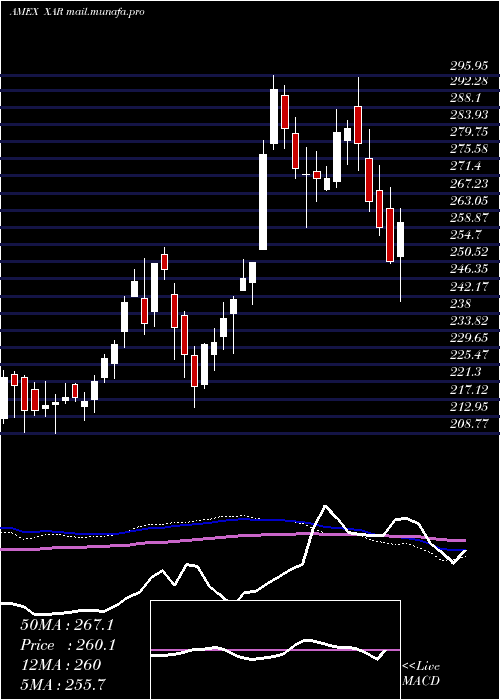Click the 242.17 price axis label
Image resolution: width=500 pixels, height=700 pixels.
coord(468,287)
